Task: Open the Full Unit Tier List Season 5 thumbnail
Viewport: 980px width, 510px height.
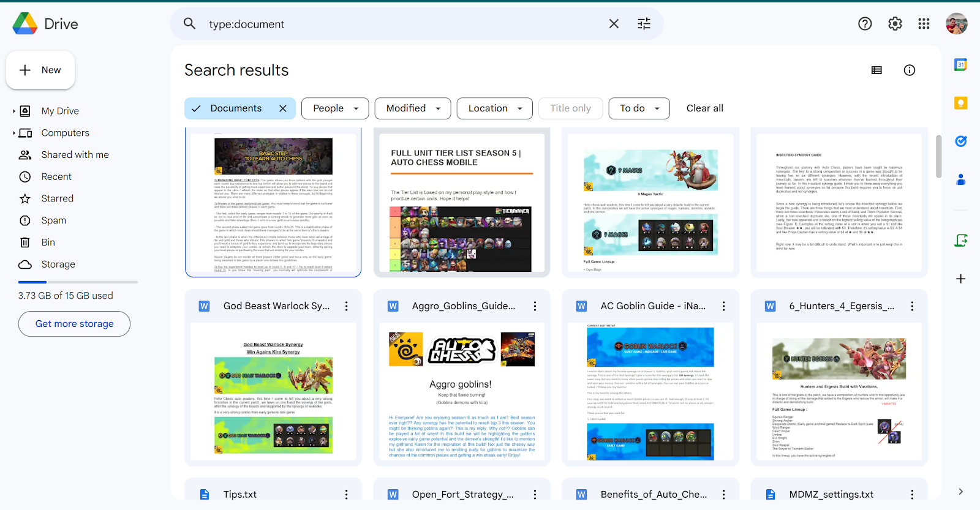Action: point(462,203)
